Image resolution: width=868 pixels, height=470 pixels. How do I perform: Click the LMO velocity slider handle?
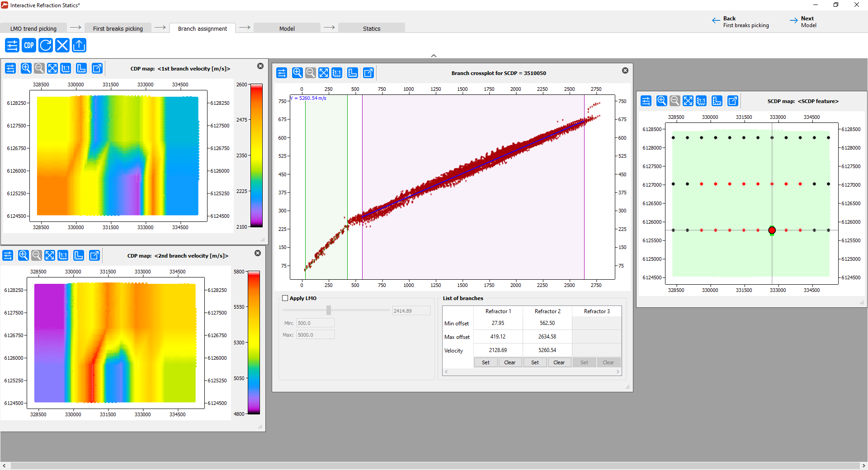pos(329,310)
